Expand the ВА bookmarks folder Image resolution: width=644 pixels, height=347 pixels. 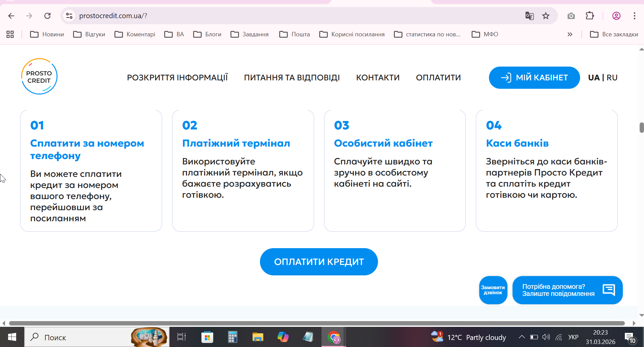tap(174, 34)
